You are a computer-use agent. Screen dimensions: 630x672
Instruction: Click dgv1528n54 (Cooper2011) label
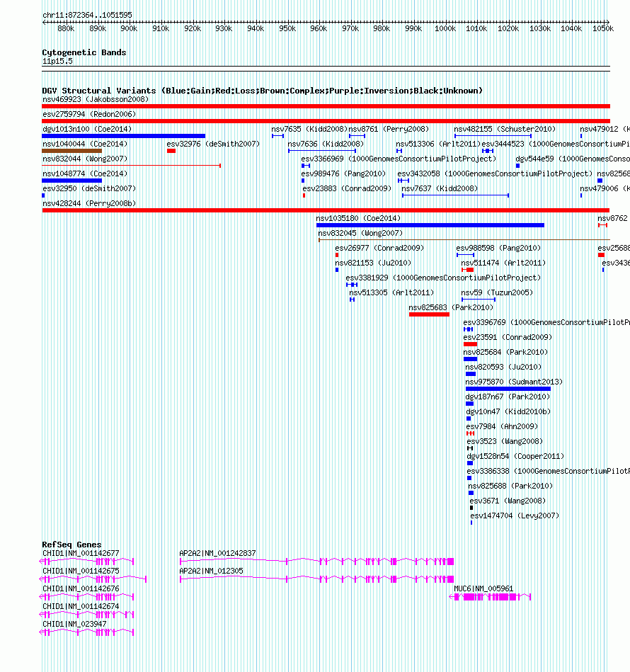coord(515,456)
